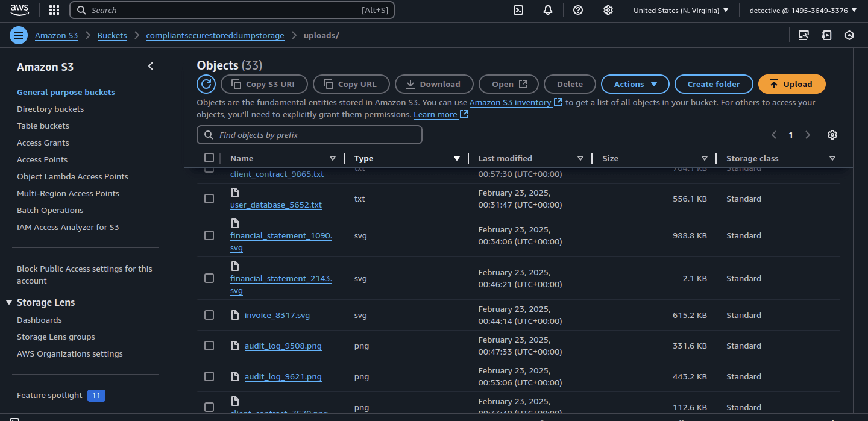Open the compliantsecurestoreddumpstorage breadcrumb link

[x=215, y=35]
